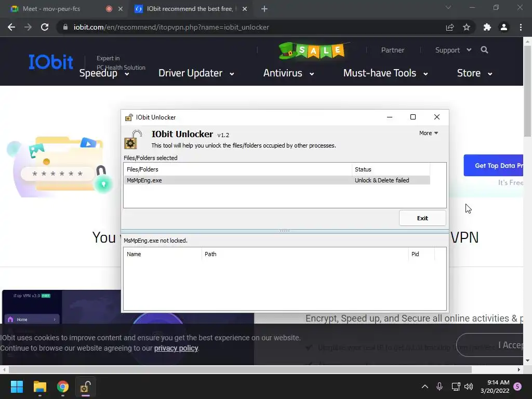This screenshot has width=532, height=399.
Task: Open File Explorer from taskbar
Action: point(39,387)
